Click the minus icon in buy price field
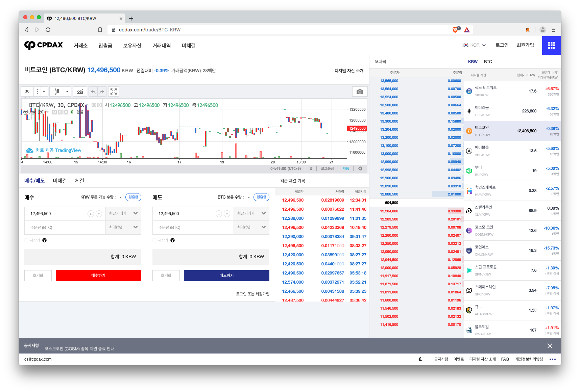Image resolution: width=580 pixels, height=392 pixels. click(x=99, y=214)
